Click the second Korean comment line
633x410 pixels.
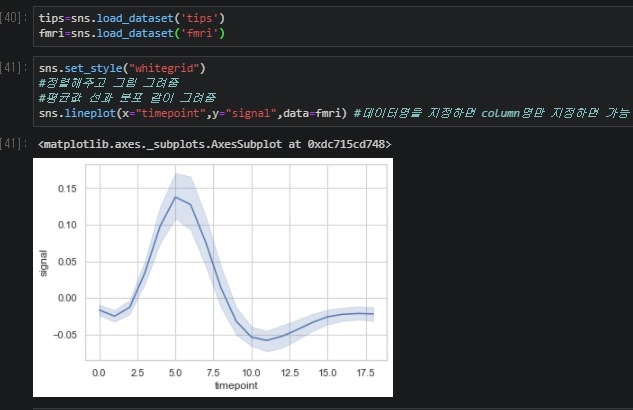coord(128,98)
